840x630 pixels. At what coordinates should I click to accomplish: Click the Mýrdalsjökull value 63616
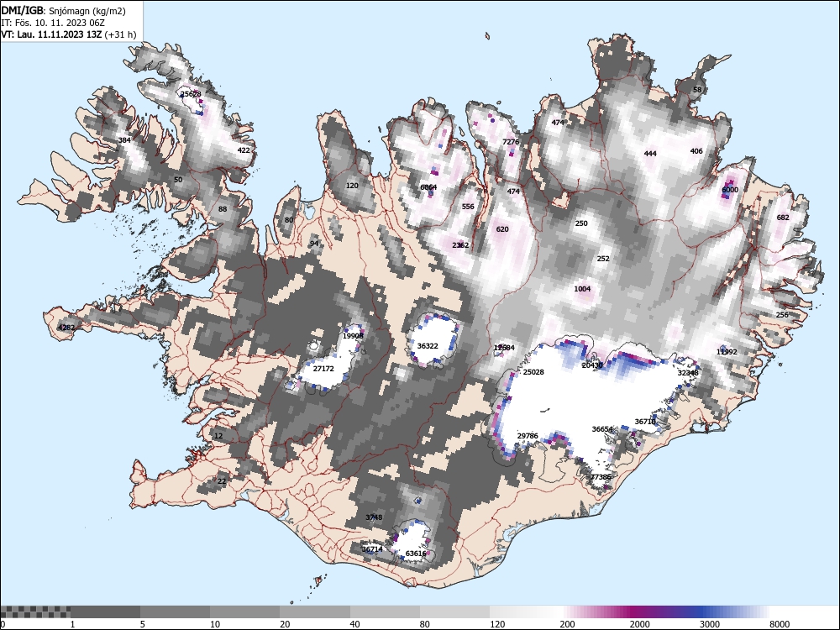(416, 554)
